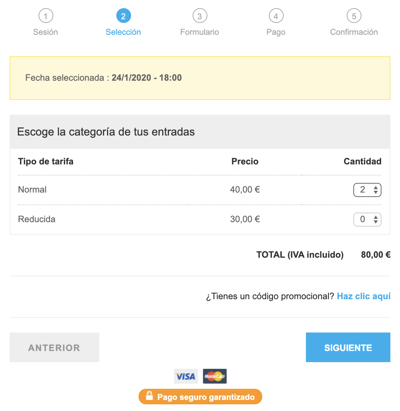
Task: Click the MasterCard logo
Action: click(x=215, y=376)
